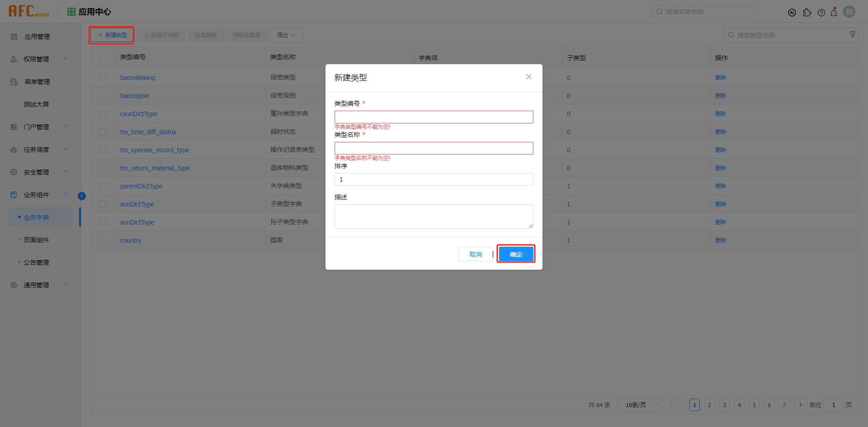Open the 公告管理 sidebar entry
Viewport: 868px width, 427px height.
[36, 262]
